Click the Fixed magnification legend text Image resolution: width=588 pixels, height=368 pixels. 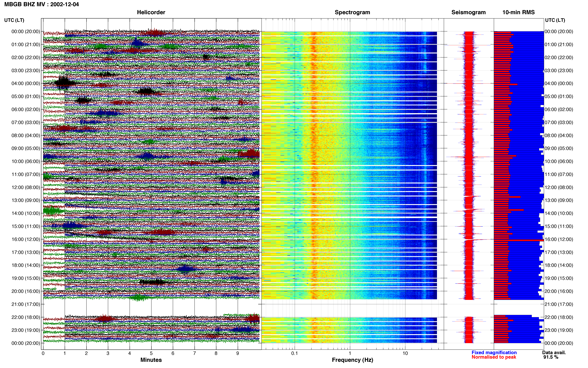point(494,352)
